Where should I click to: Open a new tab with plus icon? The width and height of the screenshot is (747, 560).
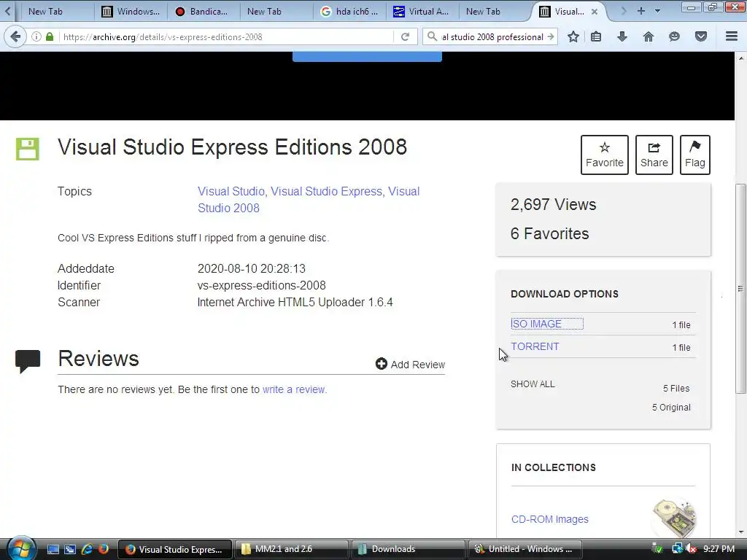click(x=641, y=11)
